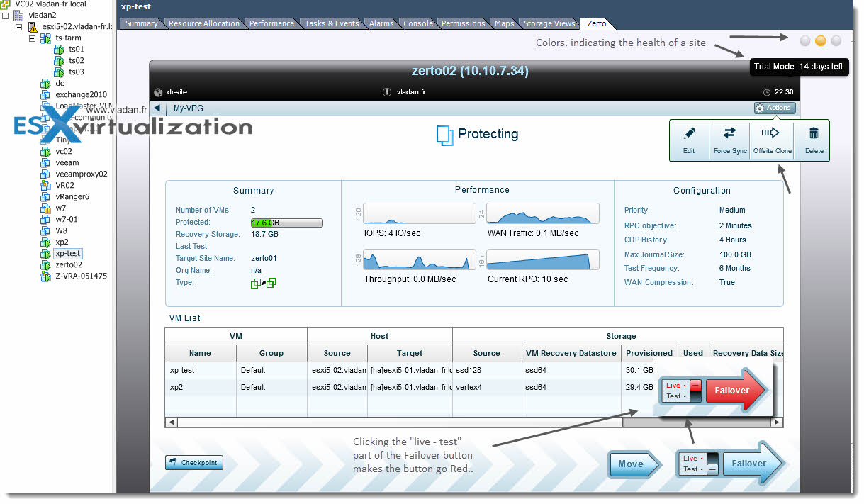Collapse the esxi5-02 host tree node

19,27
